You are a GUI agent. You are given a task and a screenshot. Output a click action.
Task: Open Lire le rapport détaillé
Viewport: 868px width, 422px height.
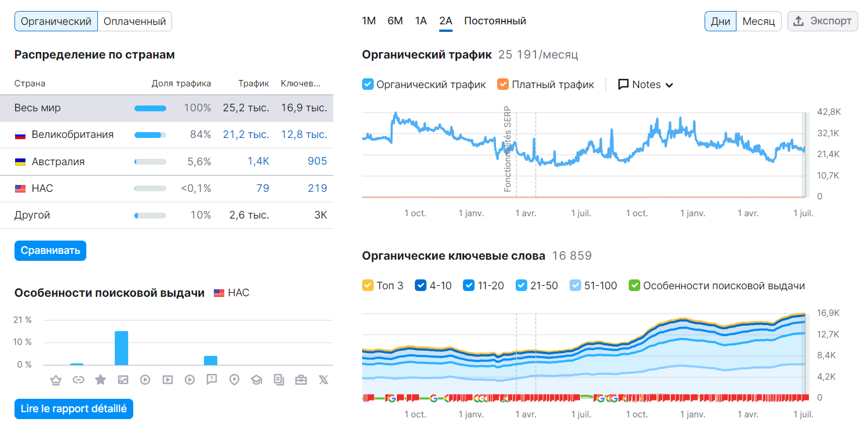73,409
